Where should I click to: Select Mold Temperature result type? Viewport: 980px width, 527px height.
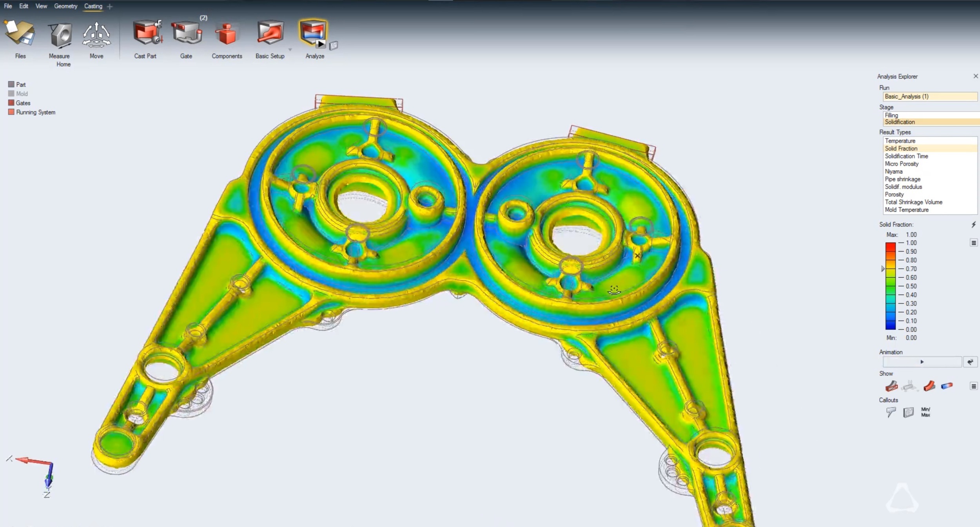click(930, 210)
